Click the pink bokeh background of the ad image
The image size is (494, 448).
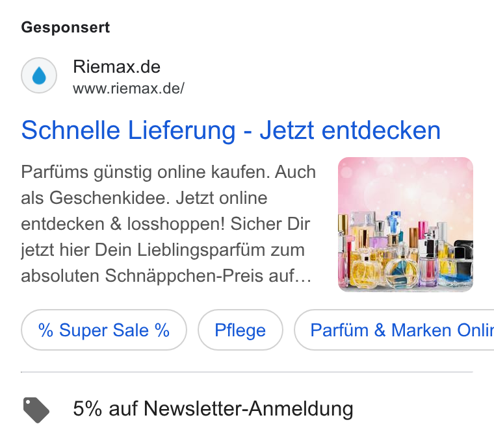coord(406,182)
